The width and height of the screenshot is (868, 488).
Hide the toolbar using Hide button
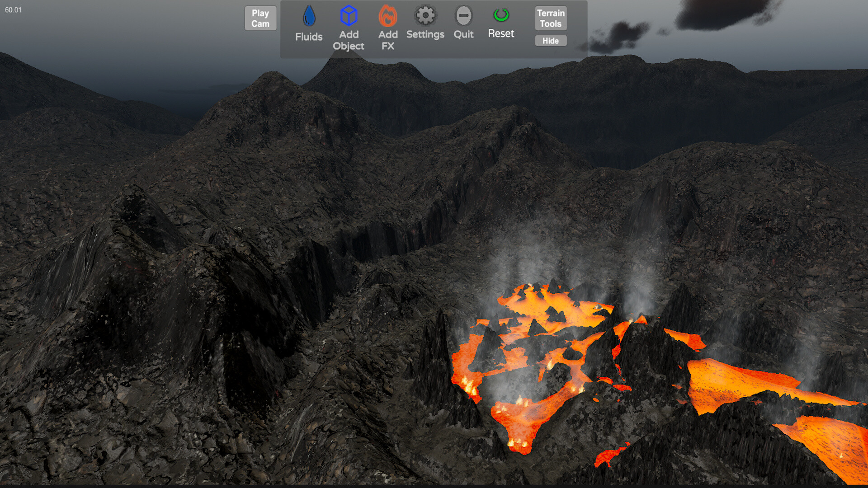click(x=550, y=41)
